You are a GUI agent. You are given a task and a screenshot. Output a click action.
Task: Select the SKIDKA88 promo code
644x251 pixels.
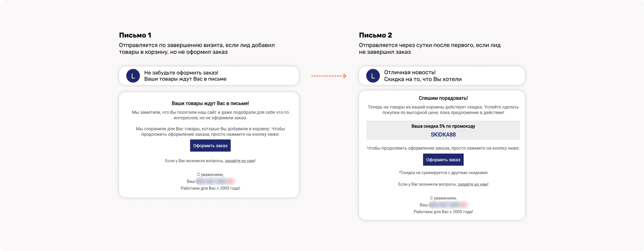pyautogui.click(x=443, y=135)
